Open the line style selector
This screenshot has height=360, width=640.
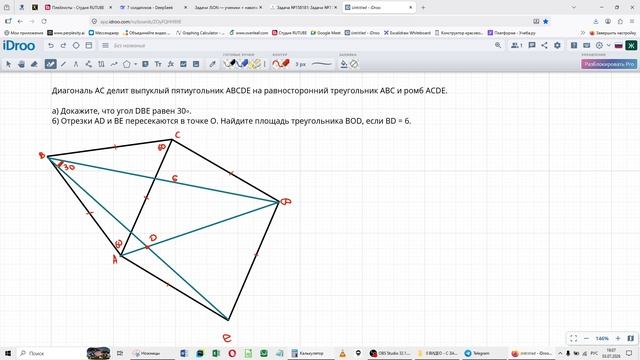point(322,64)
